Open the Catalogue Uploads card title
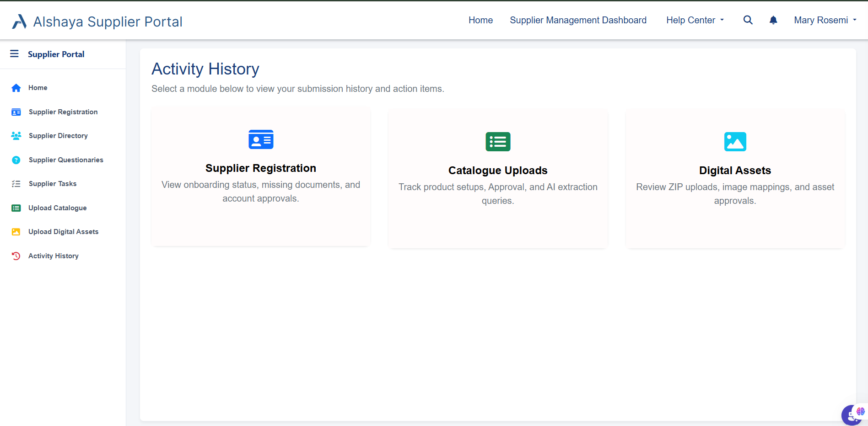The width and height of the screenshot is (868, 426). click(498, 170)
